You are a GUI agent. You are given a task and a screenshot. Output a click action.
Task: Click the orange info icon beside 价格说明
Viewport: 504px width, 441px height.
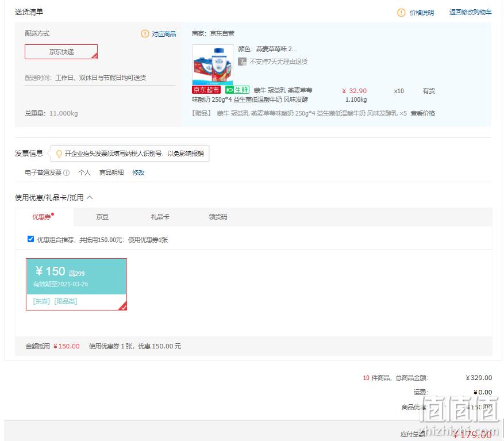click(401, 13)
